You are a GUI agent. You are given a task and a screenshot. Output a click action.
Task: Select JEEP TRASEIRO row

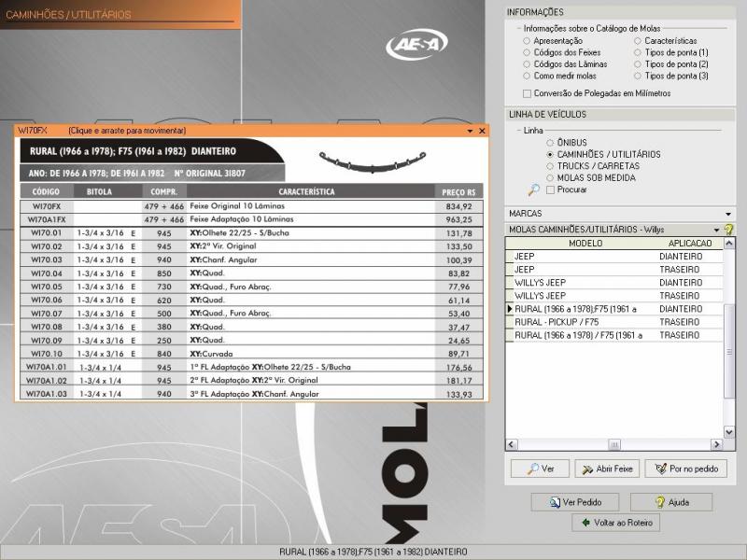tap(614, 270)
